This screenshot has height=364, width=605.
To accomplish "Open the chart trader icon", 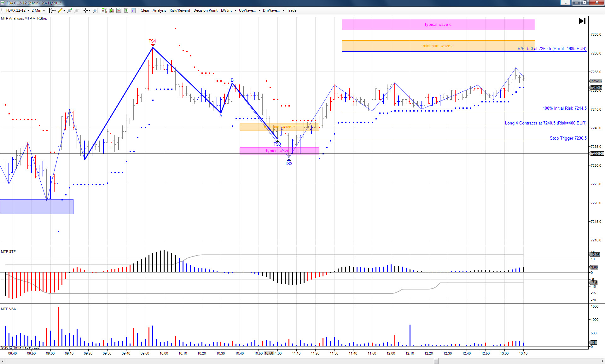I will (x=104, y=10).
